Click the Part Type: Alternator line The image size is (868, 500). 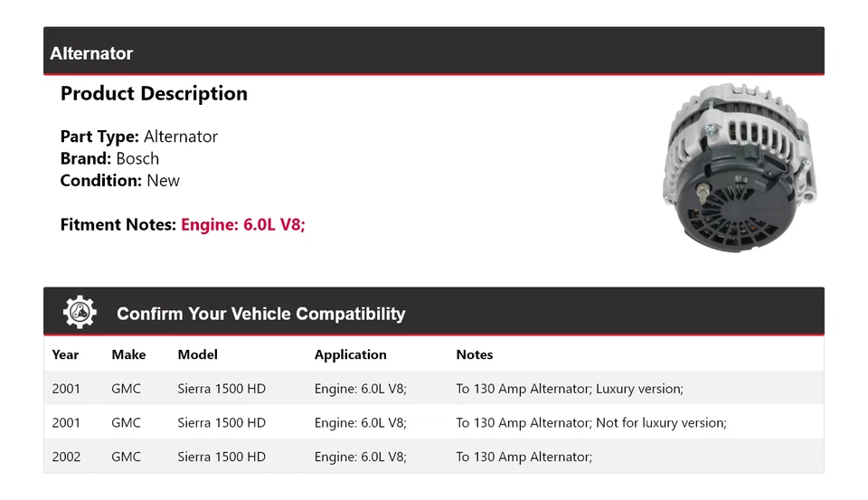[139, 137]
